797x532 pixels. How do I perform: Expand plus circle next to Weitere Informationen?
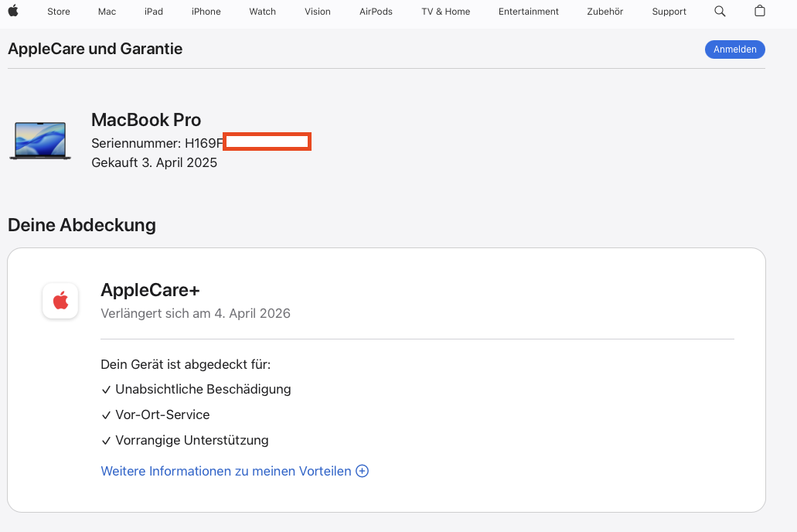pyautogui.click(x=362, y=471)
